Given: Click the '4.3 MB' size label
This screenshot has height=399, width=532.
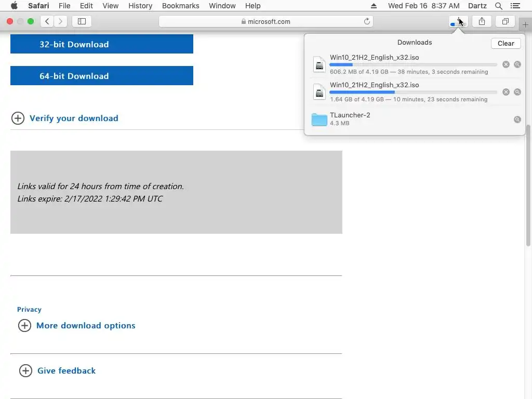Looking at the screenshot, I should (340, 123).
